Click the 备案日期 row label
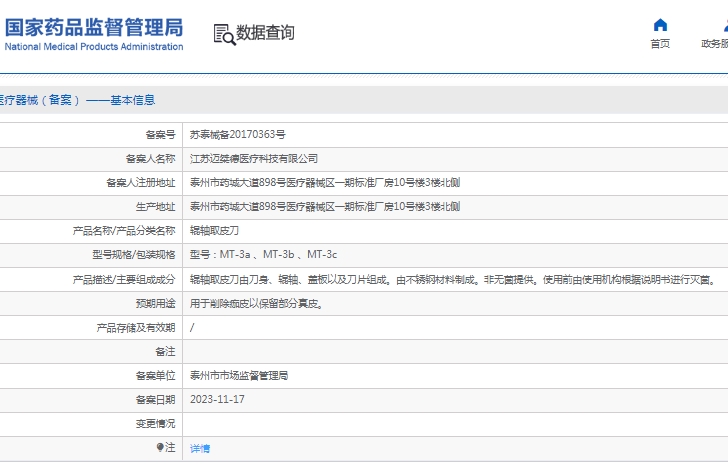This screenshot has width=728, height=468. pos(156,400)
